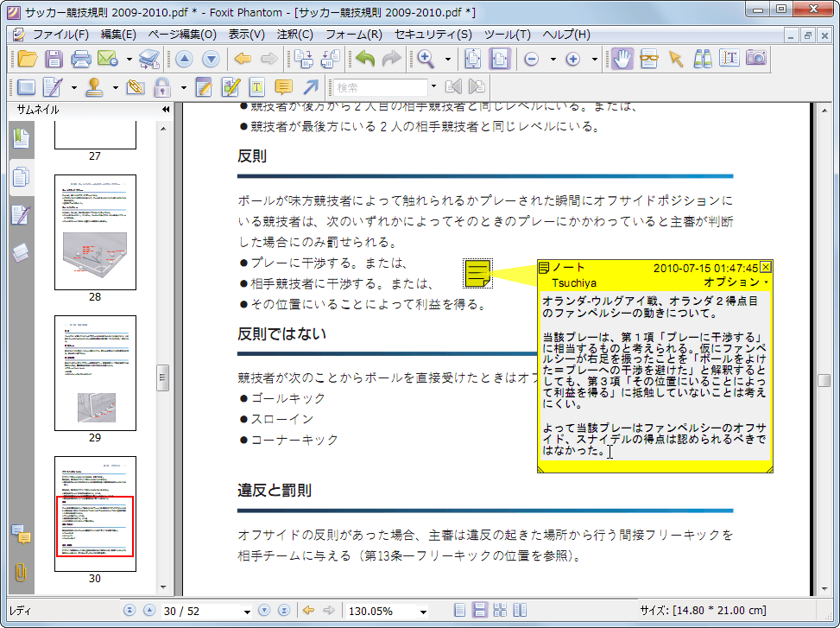Click the zoom-in magnifier tool
Viewport: 840px width, 628px height.
(x=426, y=59)
